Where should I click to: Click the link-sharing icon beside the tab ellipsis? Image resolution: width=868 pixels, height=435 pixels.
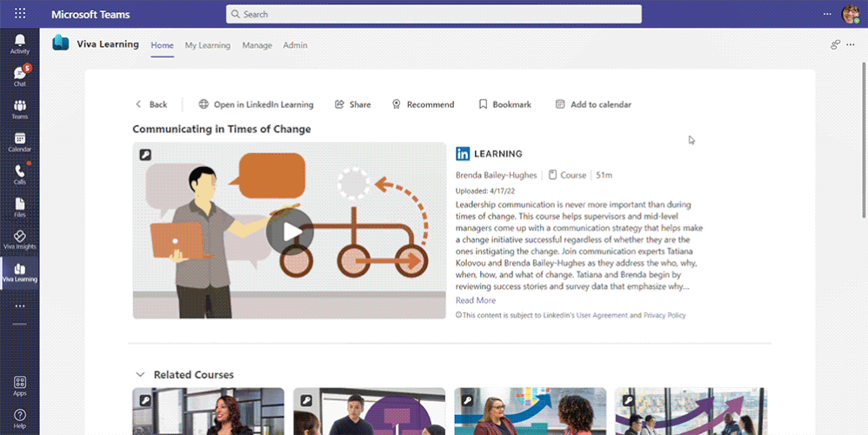pos(835,45)
